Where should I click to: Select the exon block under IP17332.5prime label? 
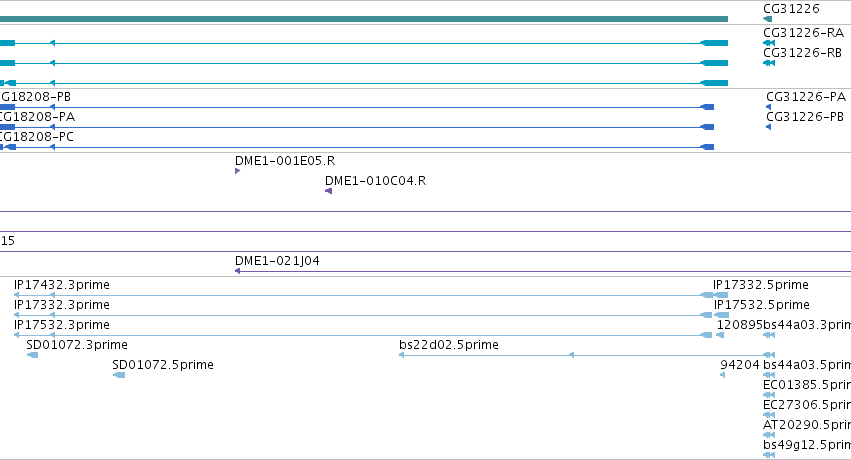click(721, 295)
